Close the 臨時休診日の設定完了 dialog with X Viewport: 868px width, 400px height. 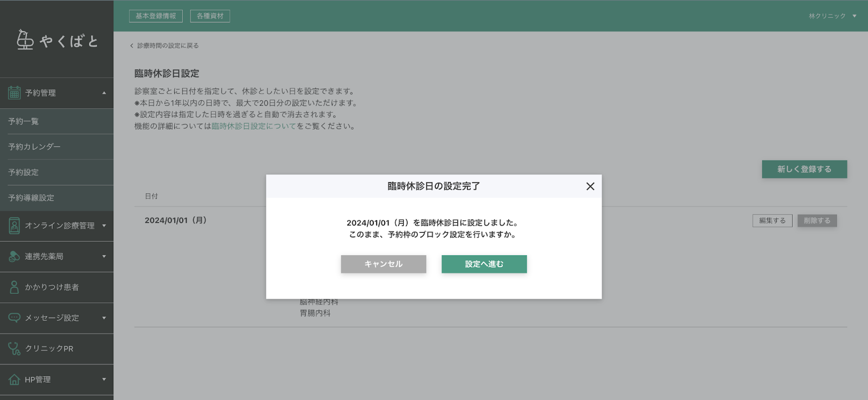click(590, 186)
